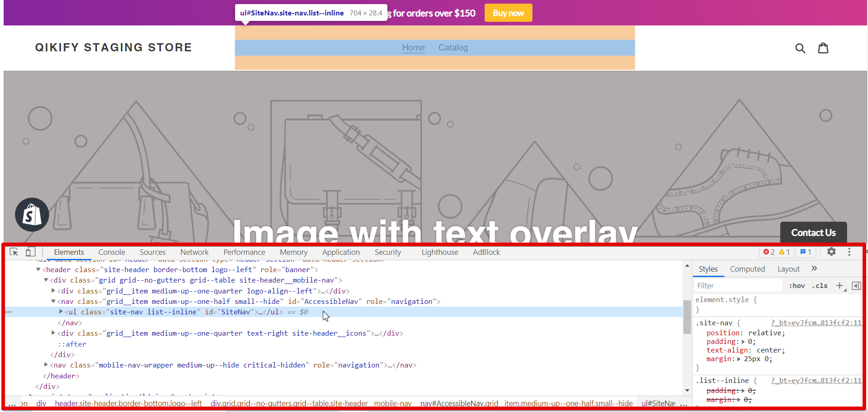The height and width of the screenshot is (412, 868).
Task: Click the DOM tree scrollbar down arrow
Action: (x=687, y=390)
